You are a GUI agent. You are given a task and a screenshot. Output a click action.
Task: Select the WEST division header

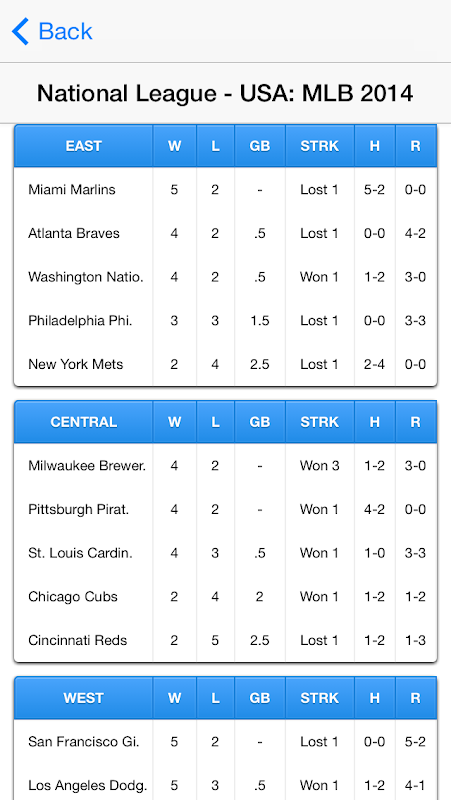(84, 698)
